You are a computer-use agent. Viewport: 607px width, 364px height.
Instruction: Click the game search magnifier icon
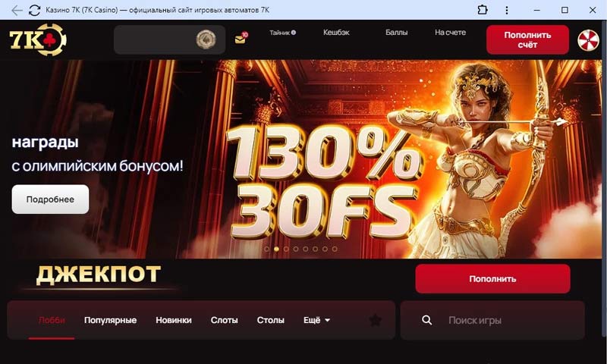tap(426, 320)
